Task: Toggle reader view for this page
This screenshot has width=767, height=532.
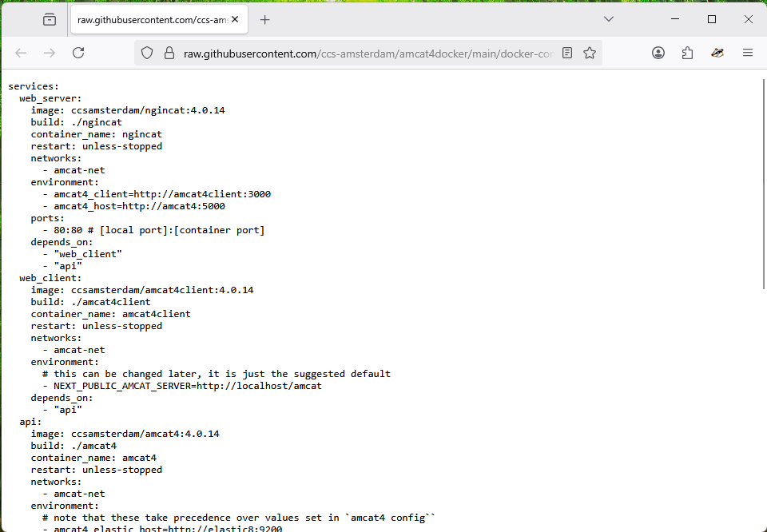Action: click(567, 53)
